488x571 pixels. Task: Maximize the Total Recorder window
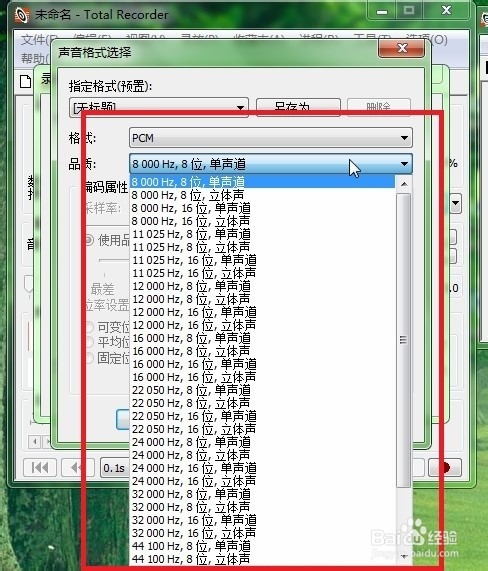tap(409, 11)
